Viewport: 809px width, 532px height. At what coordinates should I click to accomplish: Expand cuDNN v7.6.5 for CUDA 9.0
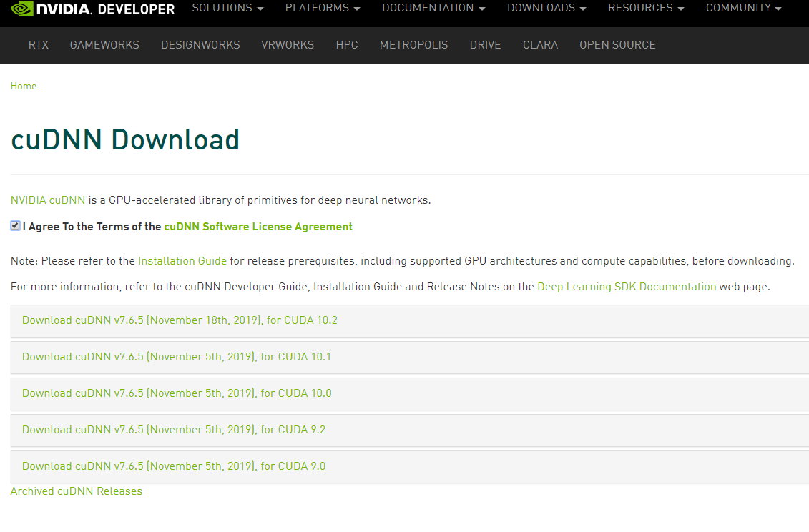click(410, 467)
